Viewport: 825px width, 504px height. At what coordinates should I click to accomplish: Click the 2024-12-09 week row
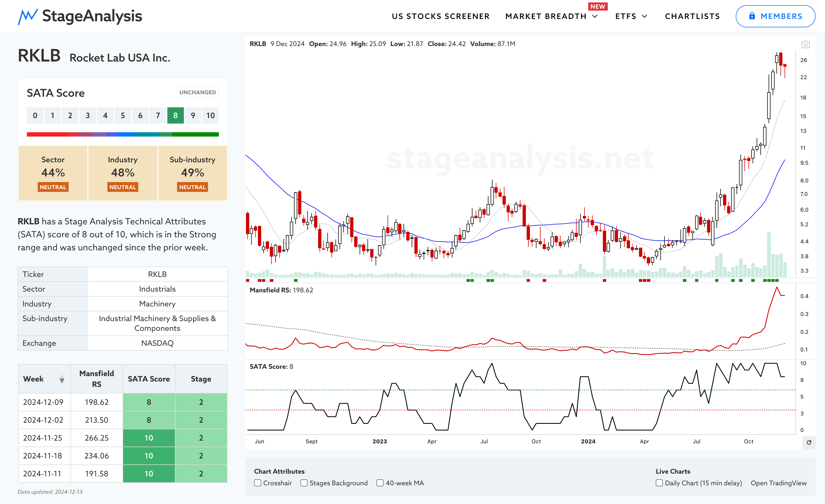(123, 402)
